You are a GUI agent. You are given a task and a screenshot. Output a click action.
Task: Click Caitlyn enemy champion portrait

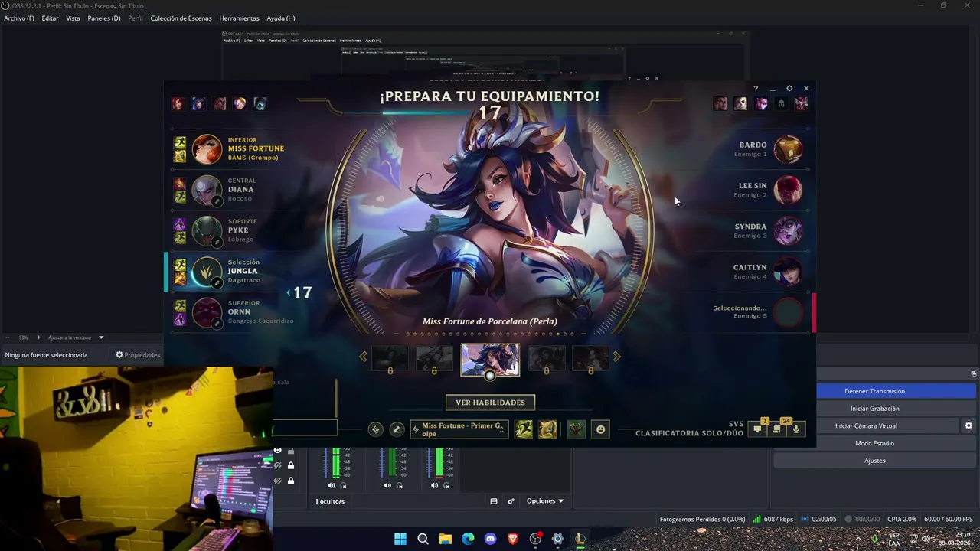[x=788, y=272]
